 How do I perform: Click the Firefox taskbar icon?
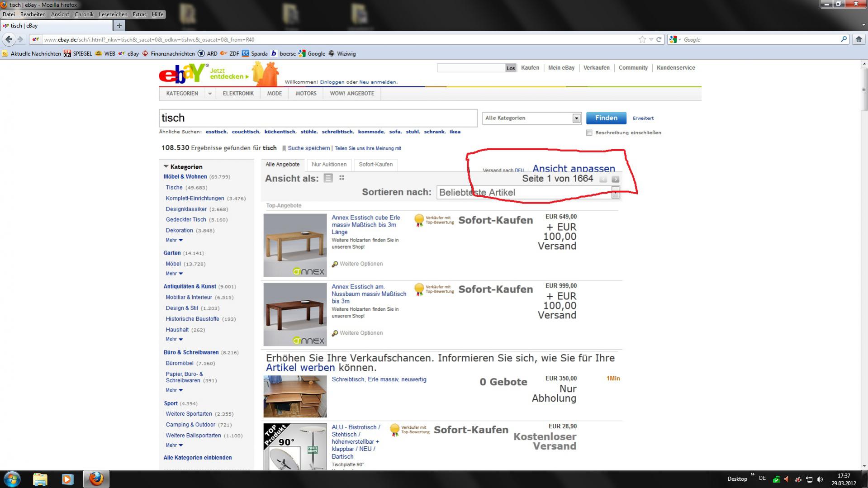point(96,479)
